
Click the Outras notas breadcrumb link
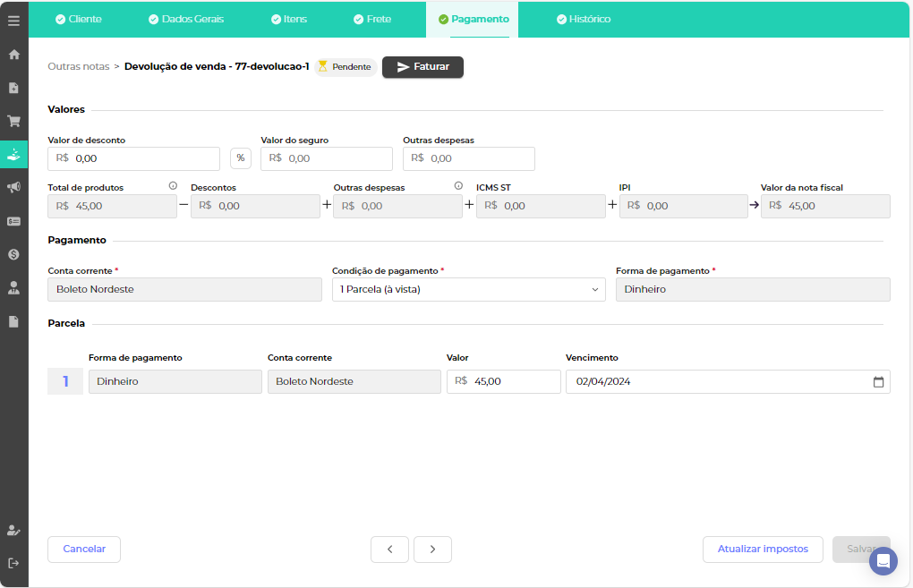[x=78, y=67]
